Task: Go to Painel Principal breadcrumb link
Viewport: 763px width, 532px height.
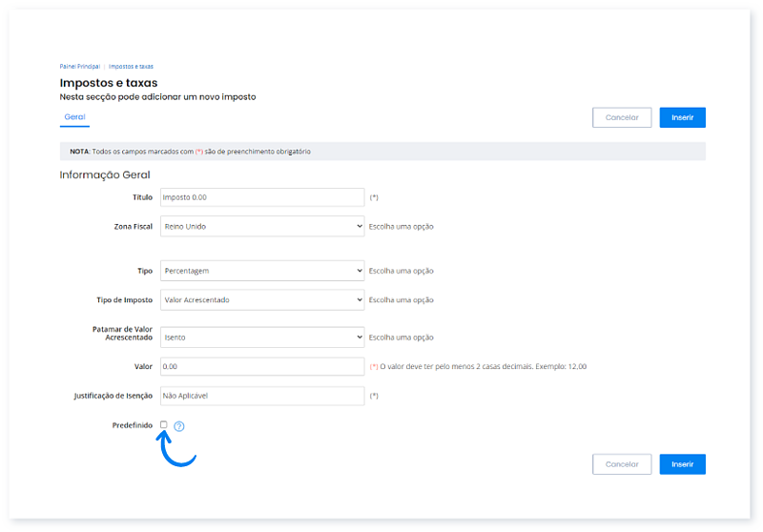Action: (x=79, y=67)
